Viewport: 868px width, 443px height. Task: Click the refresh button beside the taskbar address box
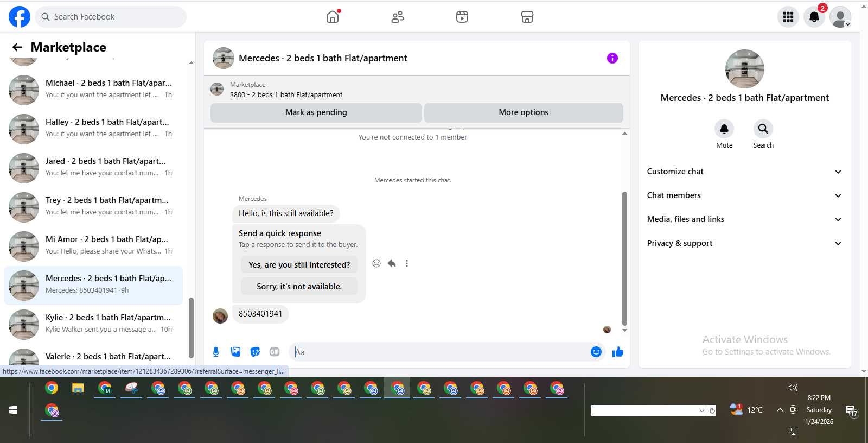pyautogui.click(x=712, y=410)
